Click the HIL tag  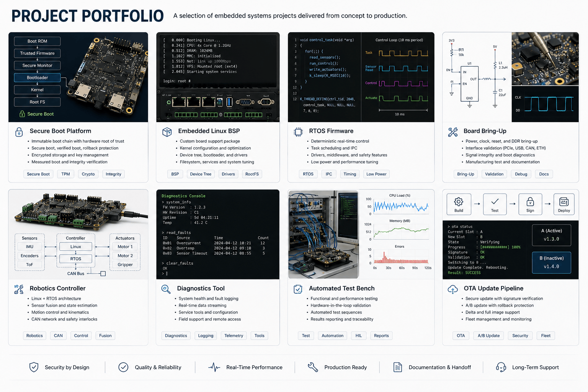pos(358,336)
